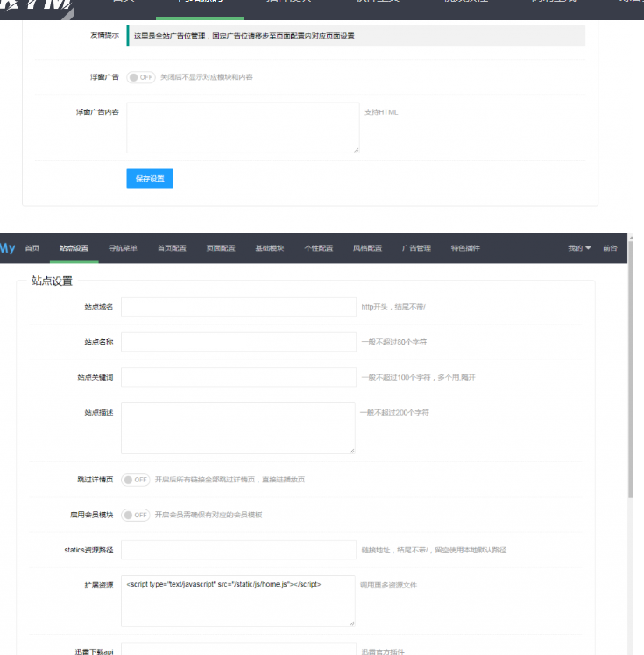This screenshot has height=655, width=644.
Task: Click the 站点域名 input field
Action: click(x=238, y=307)
